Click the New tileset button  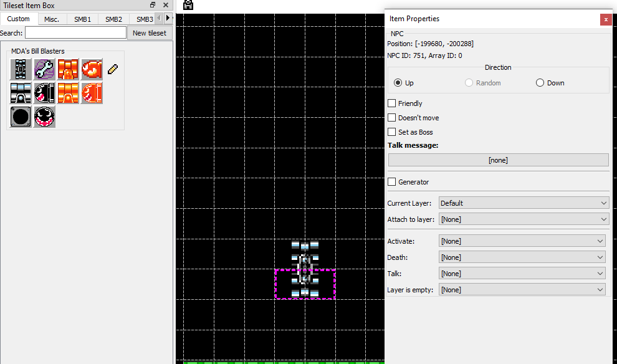point(150,33)
